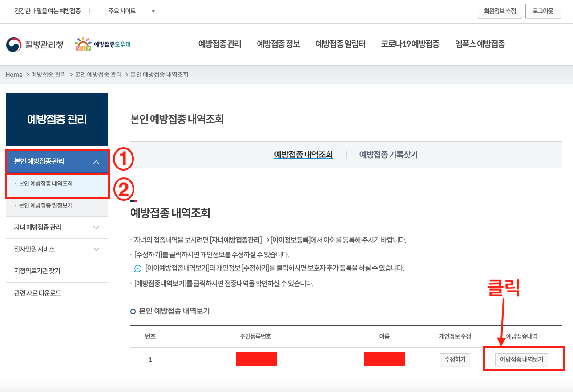Click the 본인 예방접종 내역조회 breadcrumb link

159,75
